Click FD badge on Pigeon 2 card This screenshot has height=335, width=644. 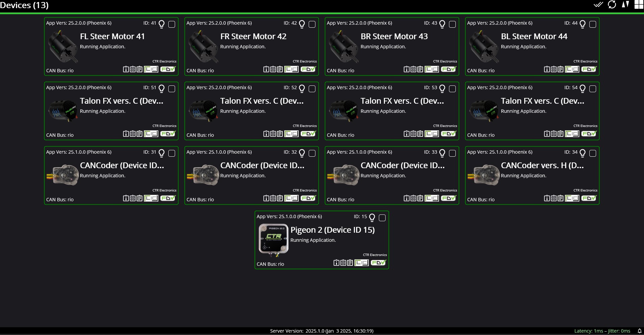[379, 263]
